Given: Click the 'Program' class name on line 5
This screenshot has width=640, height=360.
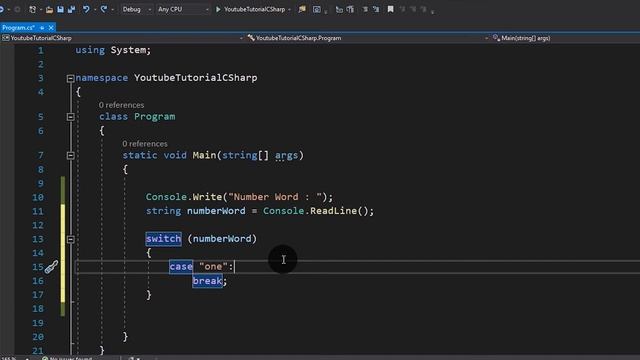Looking at the screenshot, I should [x=155, y=117].
